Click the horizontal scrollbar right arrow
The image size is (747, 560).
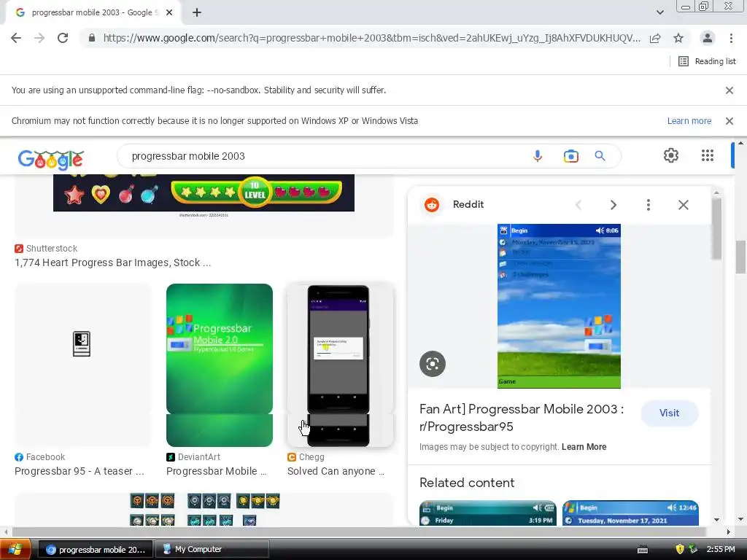click(x=729, y=532)
